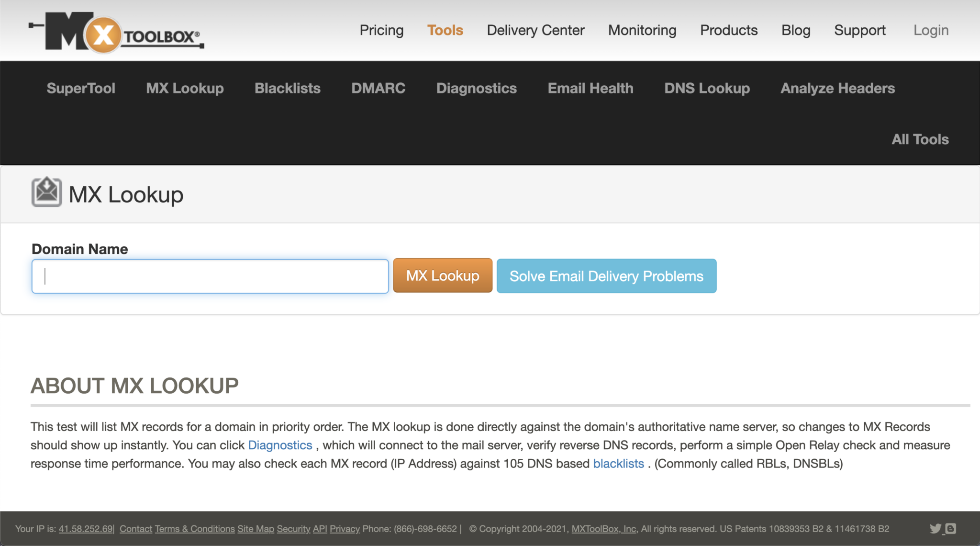Image resolution: width=980 pixels, height=546 pixels.
Task: Select the Email Health tool
Action: click(590, 88)
